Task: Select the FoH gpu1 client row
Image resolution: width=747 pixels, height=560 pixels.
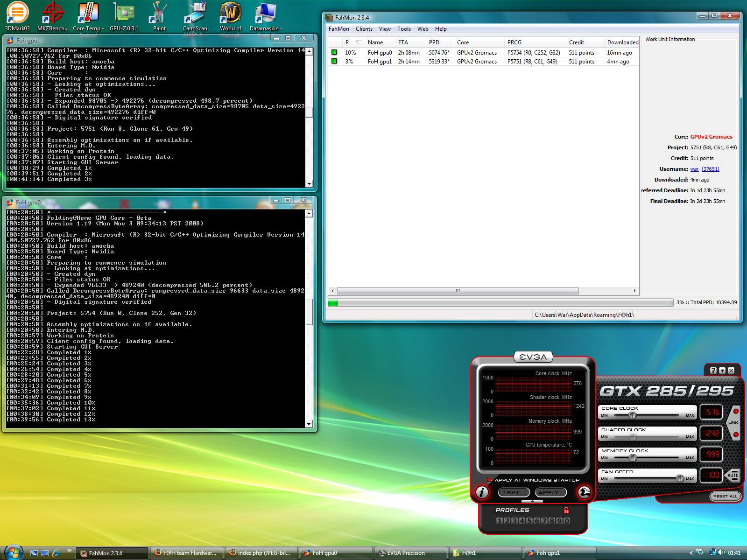Action: coord(483,62)
